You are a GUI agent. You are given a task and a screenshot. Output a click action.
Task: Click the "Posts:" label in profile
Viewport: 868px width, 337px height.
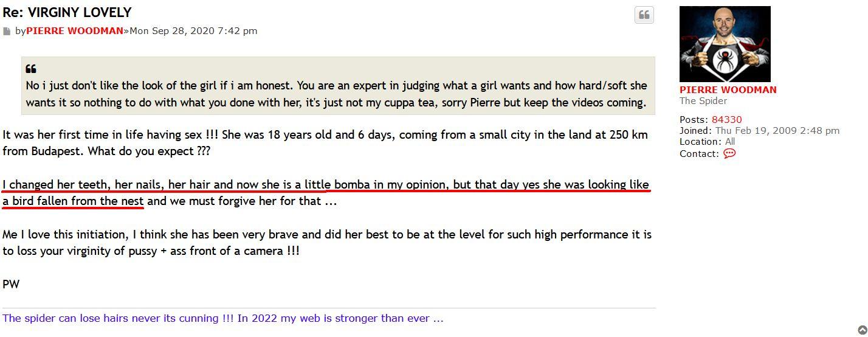[x=694, y=120]
